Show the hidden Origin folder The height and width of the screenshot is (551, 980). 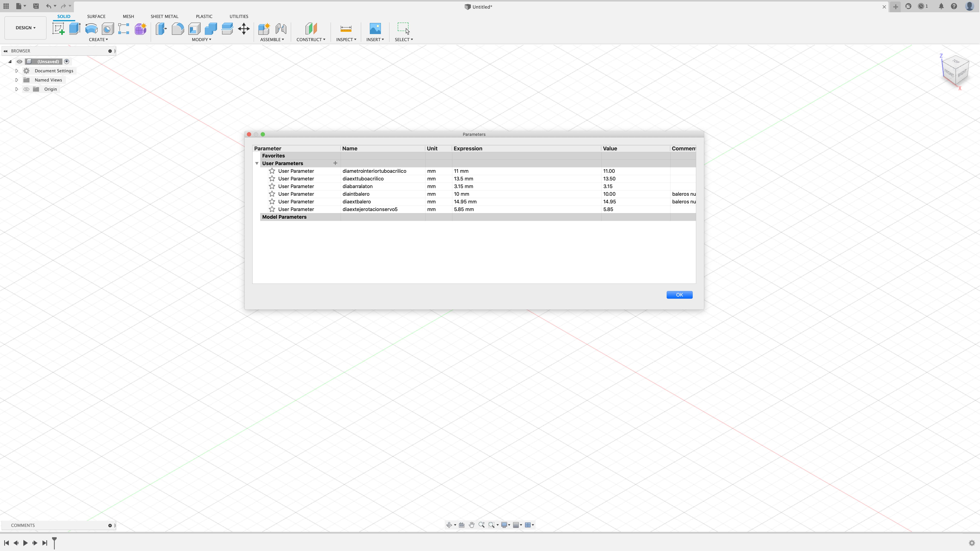pyautogui.click(x=26, y=89)
